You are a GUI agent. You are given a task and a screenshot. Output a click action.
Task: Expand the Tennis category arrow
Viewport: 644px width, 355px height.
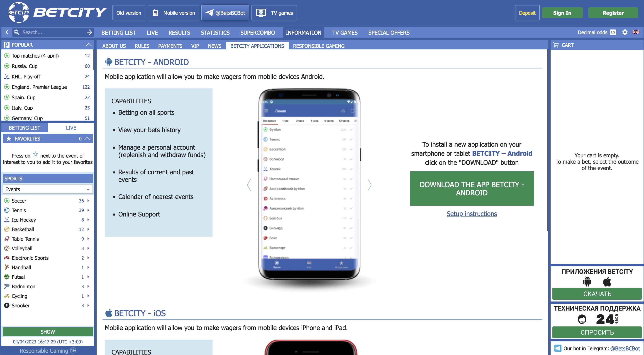point(88,210)
